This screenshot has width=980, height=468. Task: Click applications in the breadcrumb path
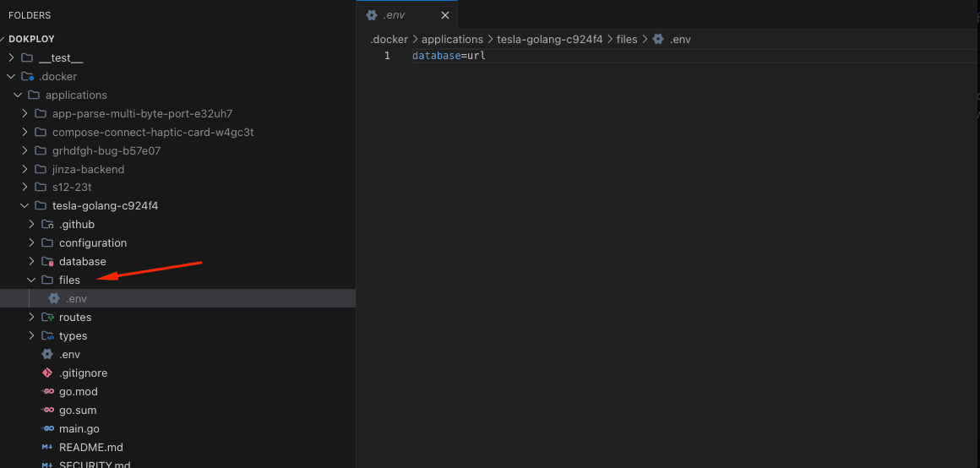pos(452,40)
